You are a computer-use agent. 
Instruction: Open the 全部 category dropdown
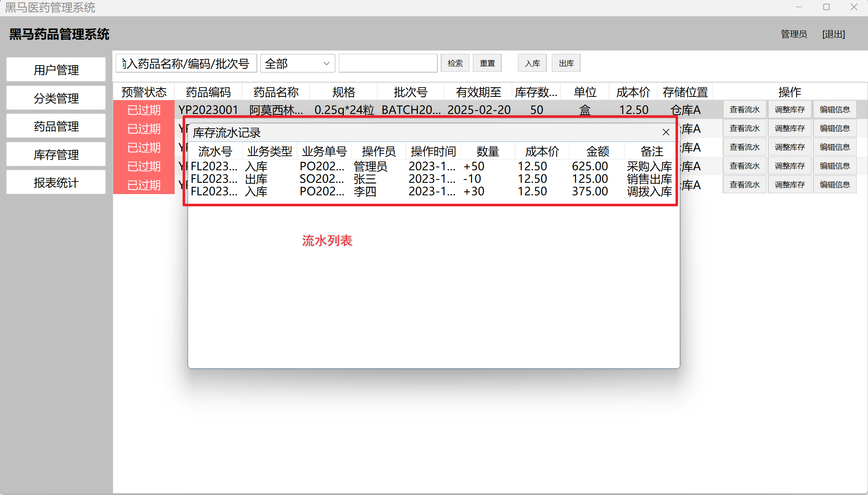click(297, 63)
